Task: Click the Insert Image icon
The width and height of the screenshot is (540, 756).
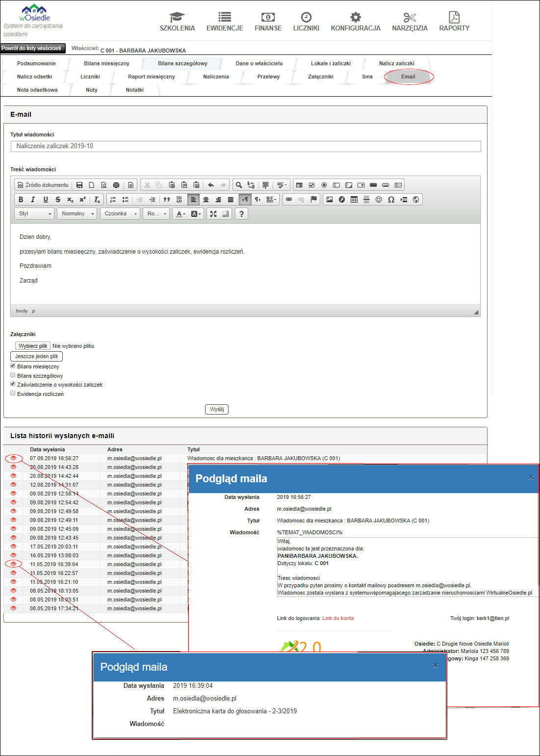Action: click(x=330, y=200)
